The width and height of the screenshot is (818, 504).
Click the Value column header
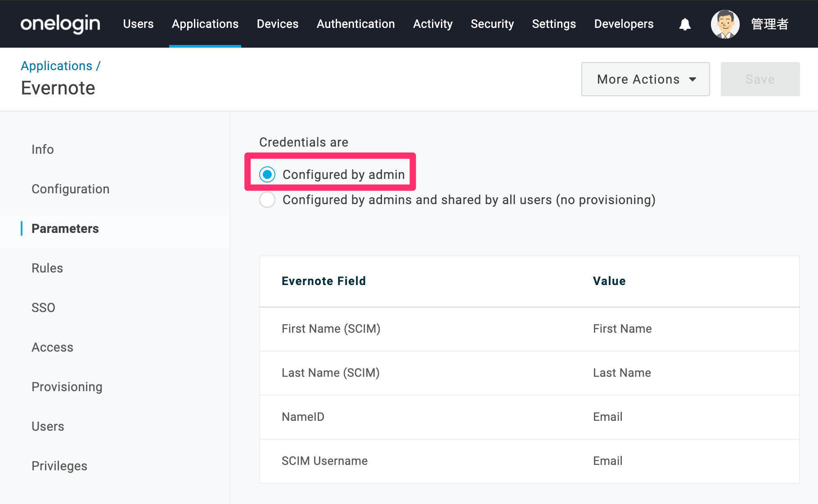click(x=609, y=281)
